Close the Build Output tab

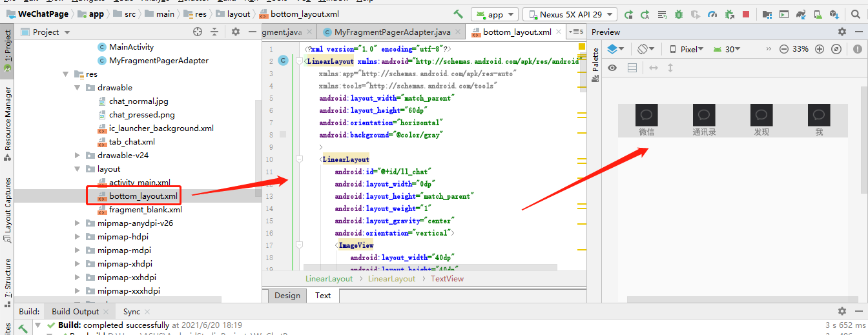(107, 312)
